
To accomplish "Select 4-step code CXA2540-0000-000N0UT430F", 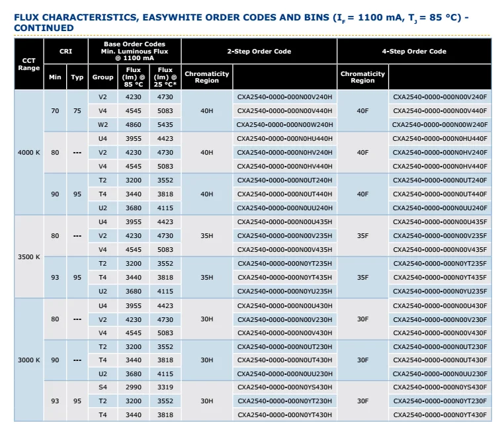I will [440, 360].
